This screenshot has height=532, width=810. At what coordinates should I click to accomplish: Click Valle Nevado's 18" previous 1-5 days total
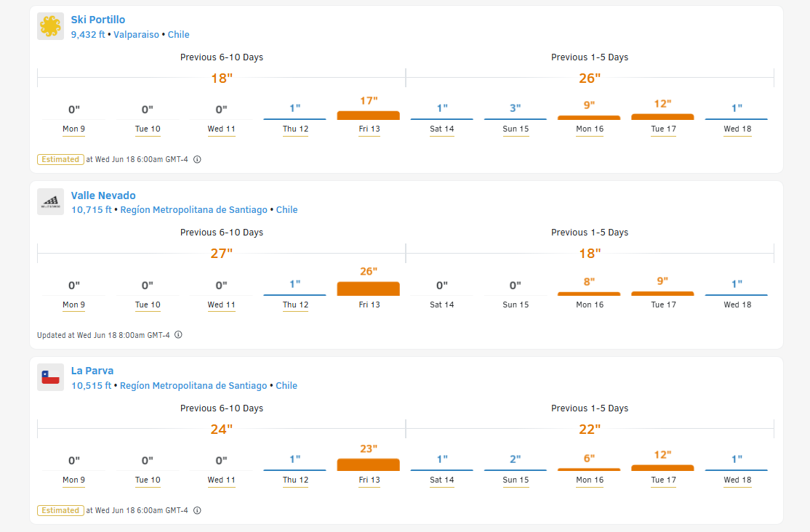[590, 254]
